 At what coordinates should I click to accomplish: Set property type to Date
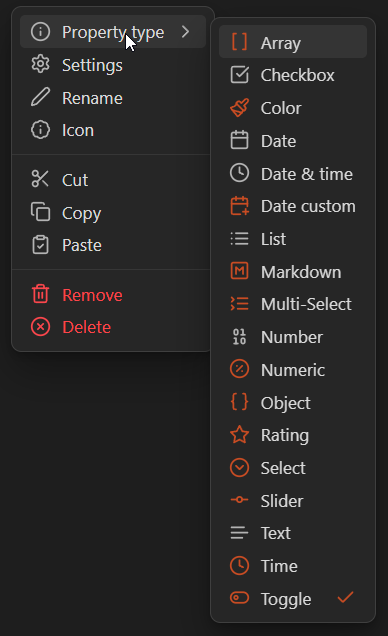pos(293,141)
